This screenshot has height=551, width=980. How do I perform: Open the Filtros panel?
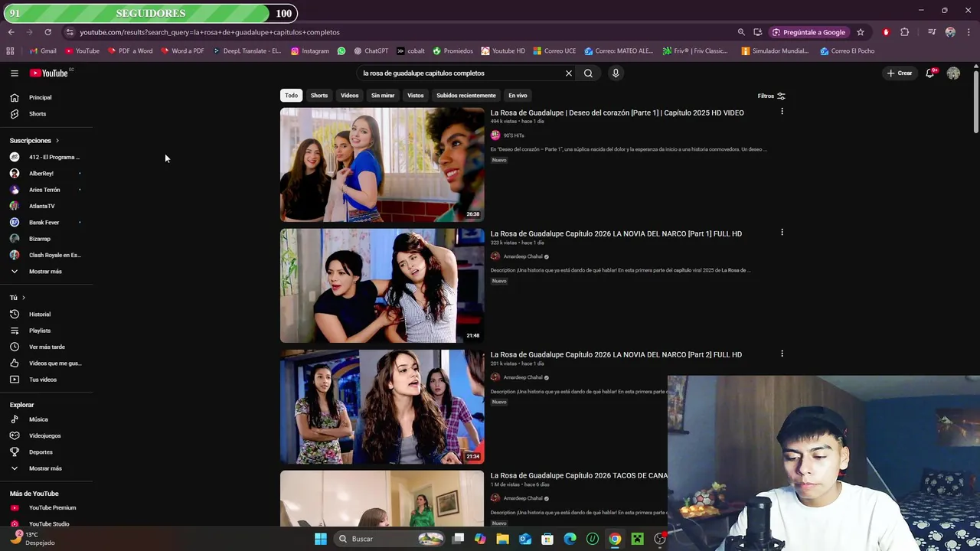771,96
